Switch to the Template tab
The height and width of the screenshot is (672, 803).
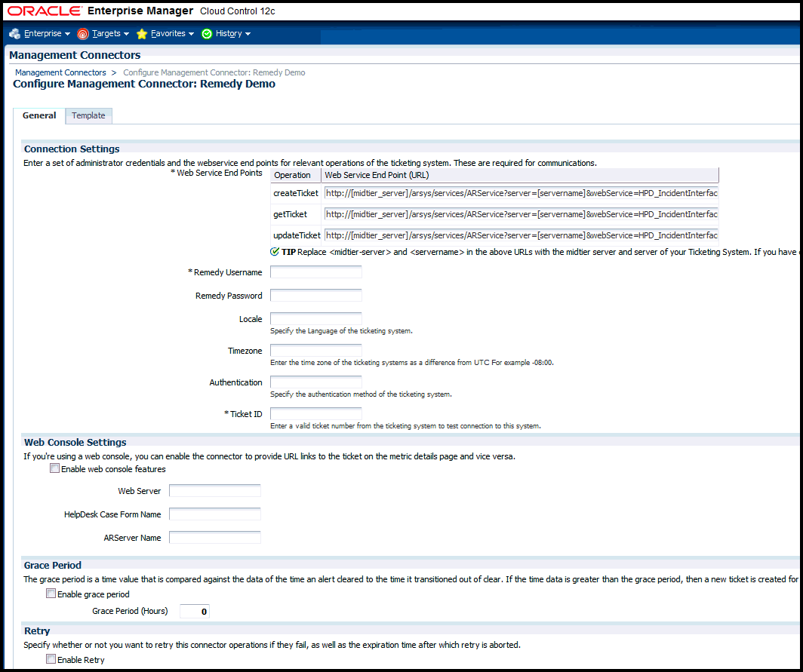click(88, 115)
